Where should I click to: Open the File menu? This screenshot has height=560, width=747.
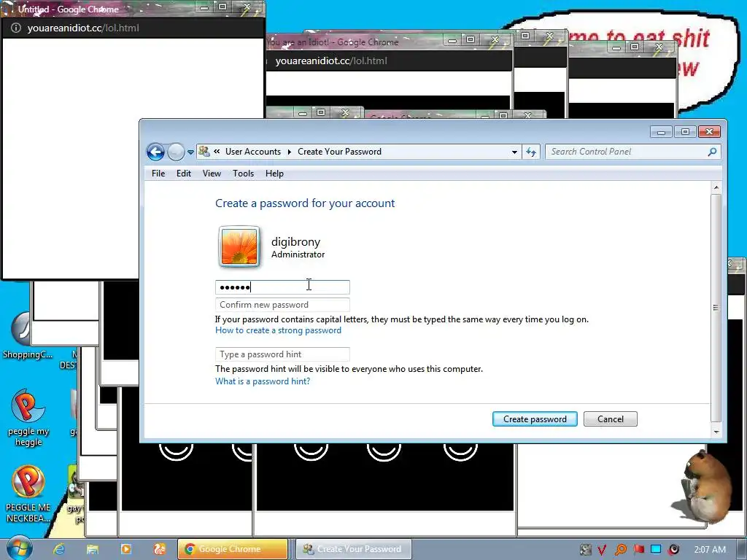coord(158,174)
